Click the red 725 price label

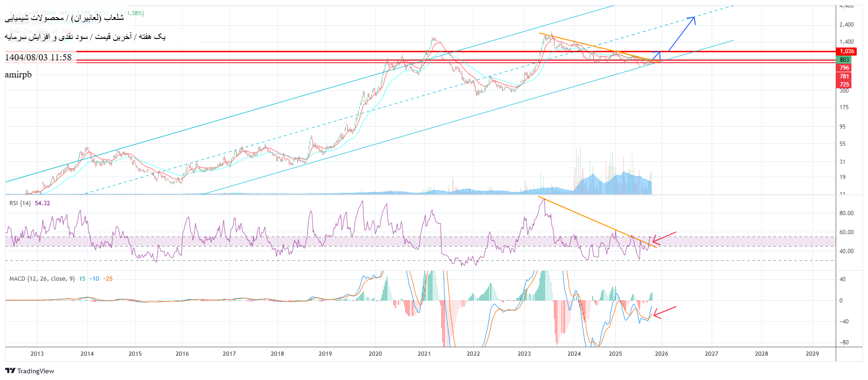pos(844,85)
